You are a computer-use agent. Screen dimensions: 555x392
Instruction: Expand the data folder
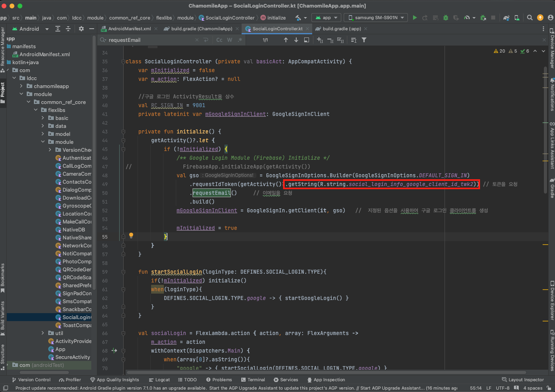[x=43, y=126]
